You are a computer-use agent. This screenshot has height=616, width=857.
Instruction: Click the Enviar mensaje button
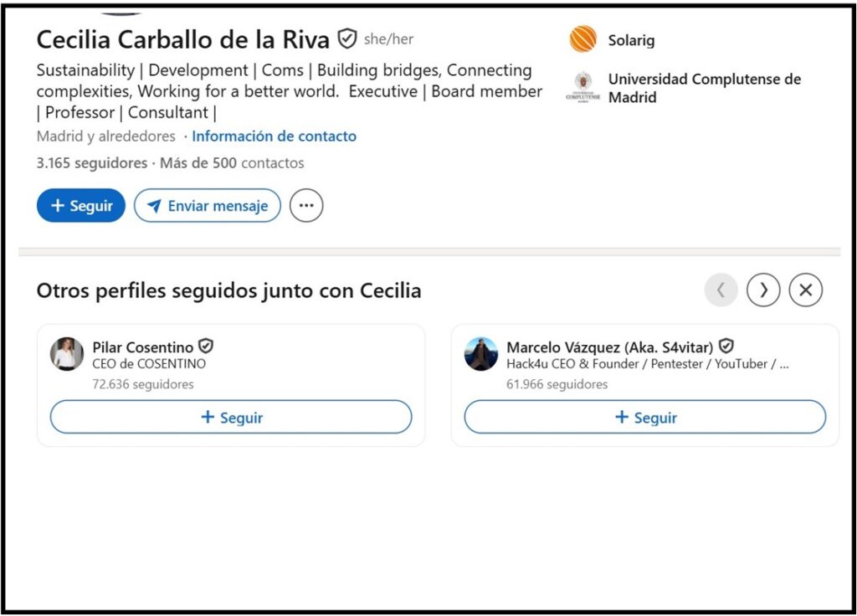pyautogui.click(x=208, y=206)
